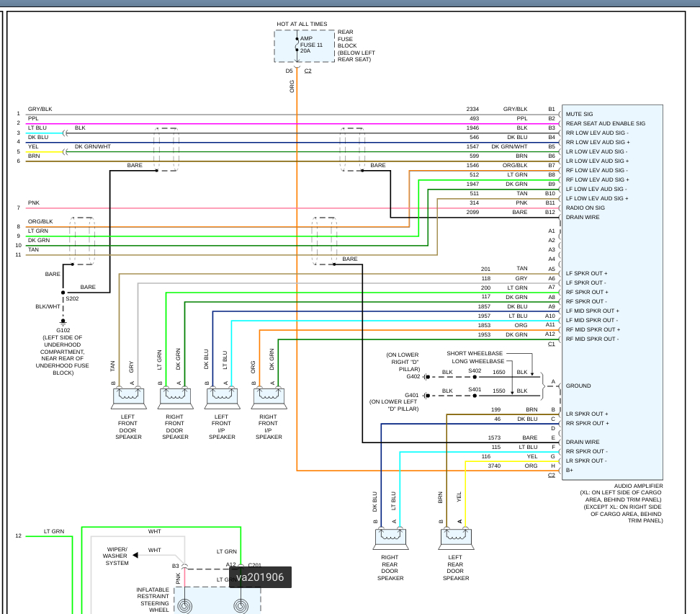Select the MUTE SIG pin label
Screen dimensions: 700x614
579,114
